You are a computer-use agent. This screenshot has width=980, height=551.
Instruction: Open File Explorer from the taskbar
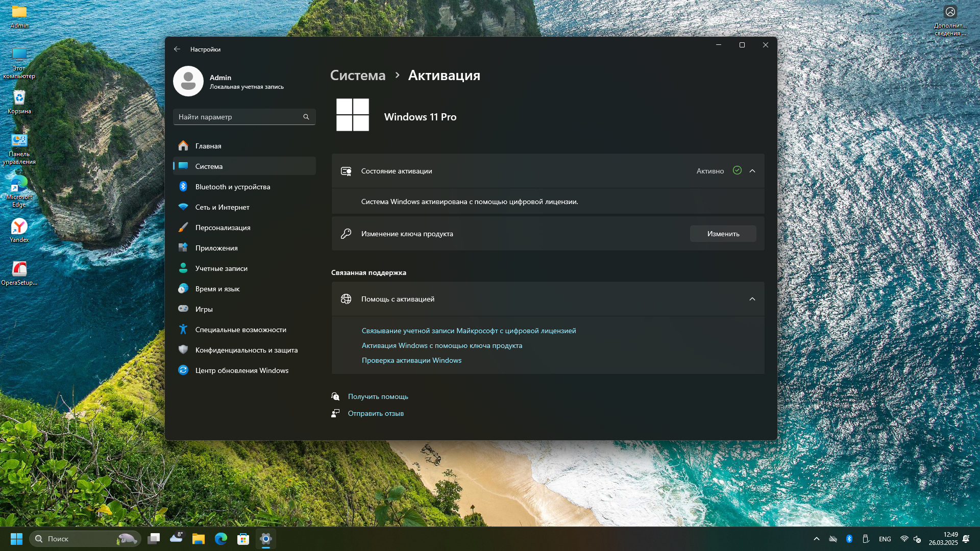[x=198, y=539]
